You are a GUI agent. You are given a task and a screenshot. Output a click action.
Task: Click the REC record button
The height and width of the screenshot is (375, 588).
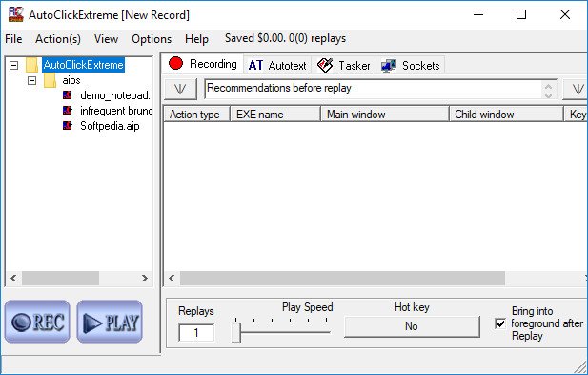37,322
